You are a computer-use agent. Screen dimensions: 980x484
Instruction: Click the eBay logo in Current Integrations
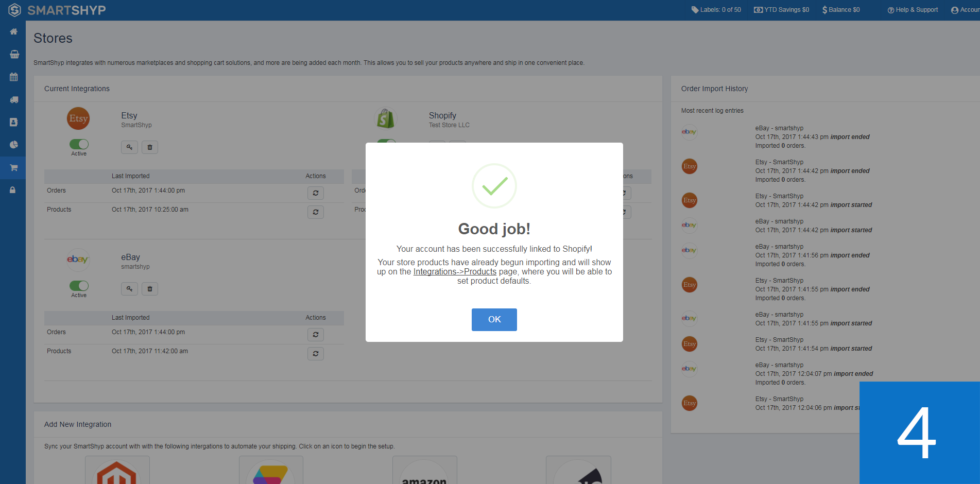[x=78, y=260]
